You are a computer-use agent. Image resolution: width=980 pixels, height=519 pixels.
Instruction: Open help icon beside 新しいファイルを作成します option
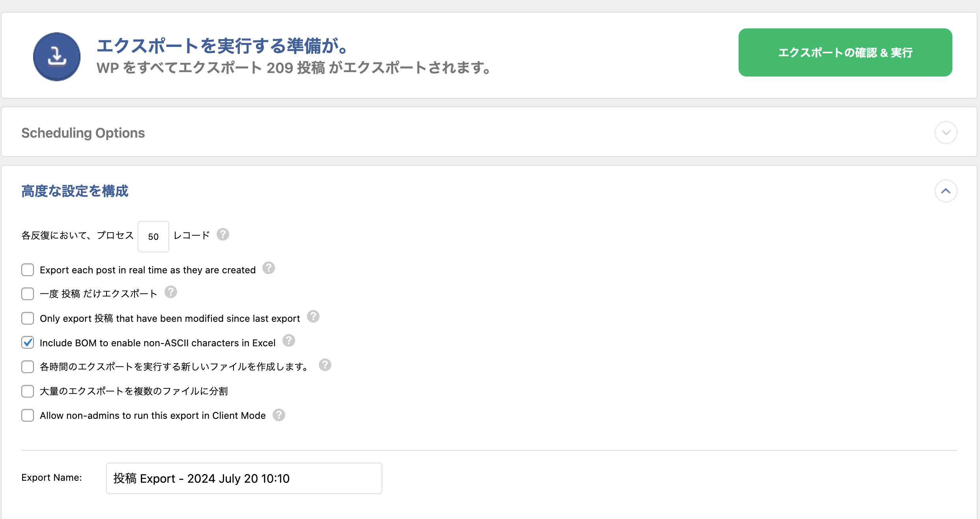point(325,365)
